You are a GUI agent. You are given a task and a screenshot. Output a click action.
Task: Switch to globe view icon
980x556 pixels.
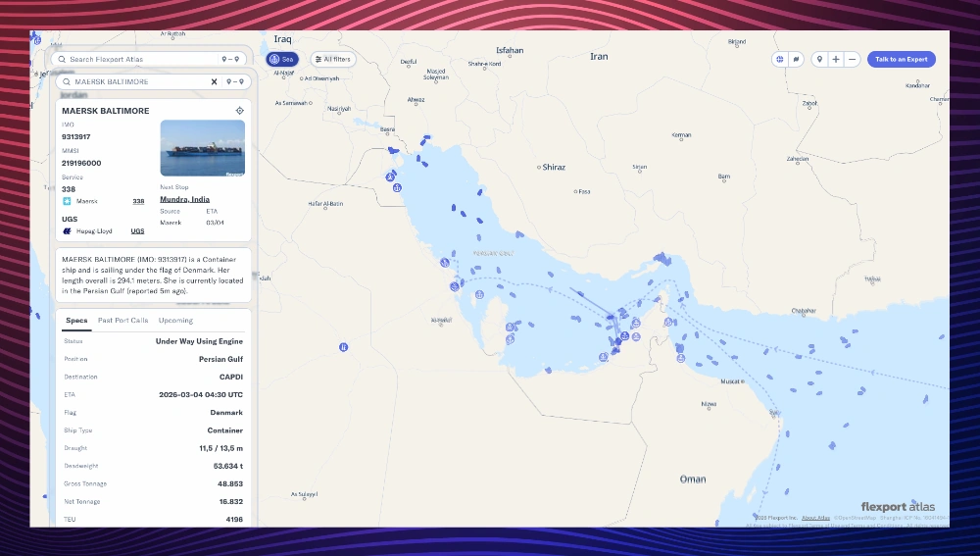[x=780, y=60]
